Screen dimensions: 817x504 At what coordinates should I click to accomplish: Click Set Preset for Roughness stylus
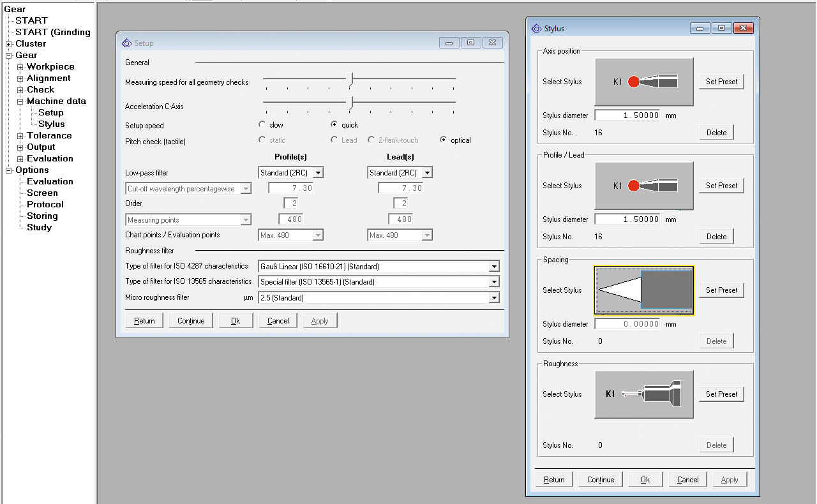[721, 394]
